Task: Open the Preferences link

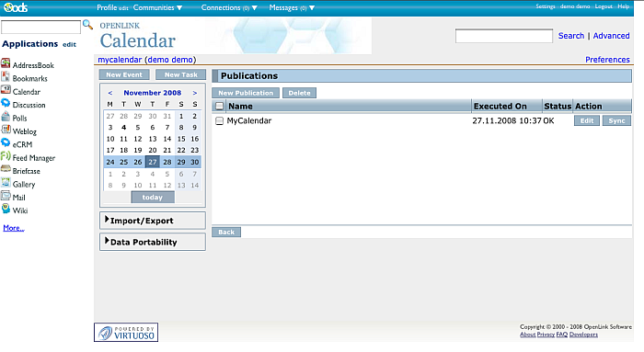Action: tap(607, 60)
